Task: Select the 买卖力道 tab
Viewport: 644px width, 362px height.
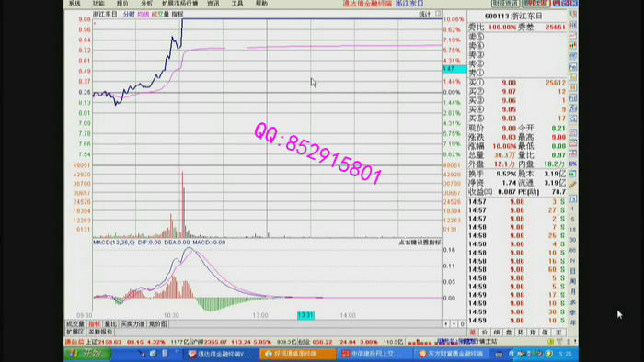Action: click(132, 324)
